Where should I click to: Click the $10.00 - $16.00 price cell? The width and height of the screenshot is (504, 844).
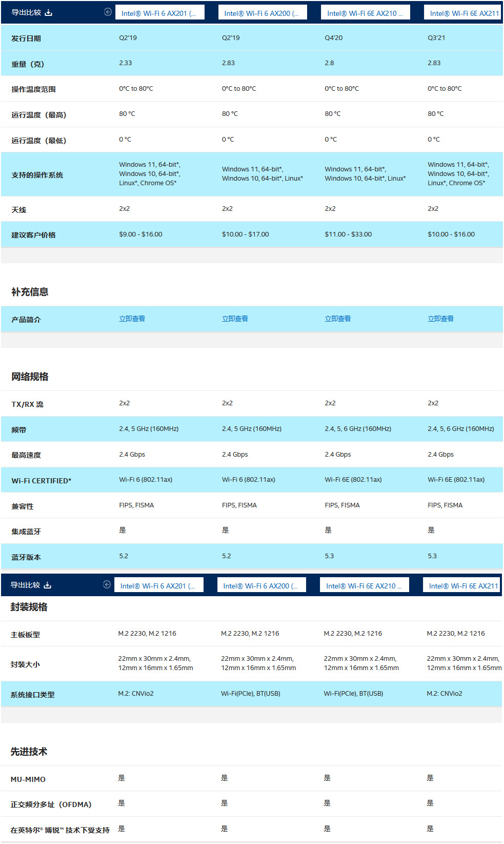click(451, 234)
